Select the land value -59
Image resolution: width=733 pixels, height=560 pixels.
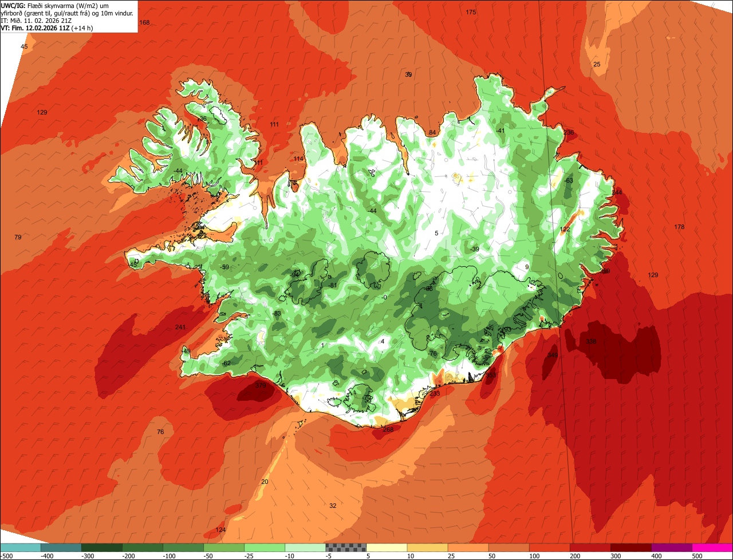[224, 267]
